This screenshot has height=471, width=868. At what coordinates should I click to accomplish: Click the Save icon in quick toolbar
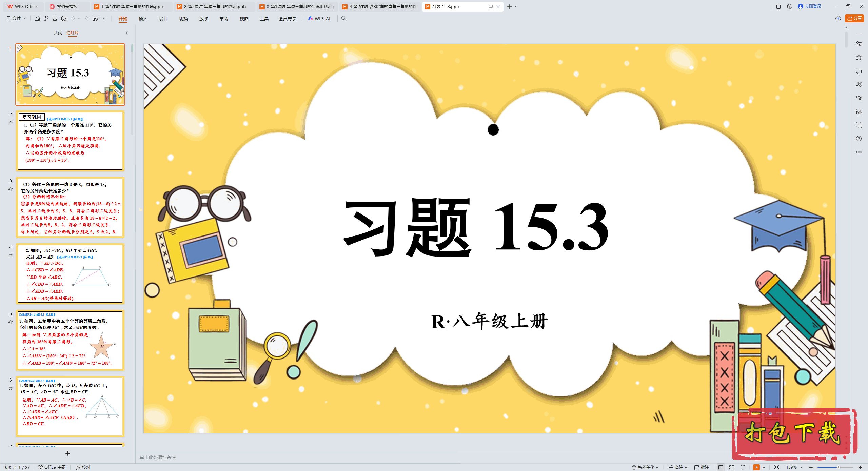click(x=37, y=18)
